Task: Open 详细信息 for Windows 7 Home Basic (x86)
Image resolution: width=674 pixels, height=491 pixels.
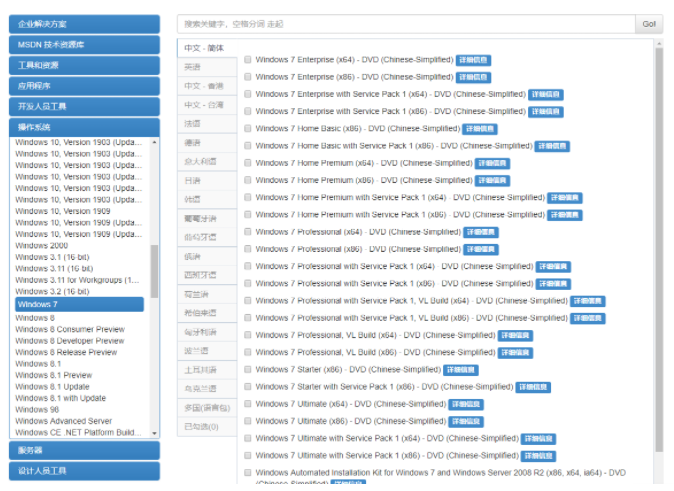Action: pos(480,129)
